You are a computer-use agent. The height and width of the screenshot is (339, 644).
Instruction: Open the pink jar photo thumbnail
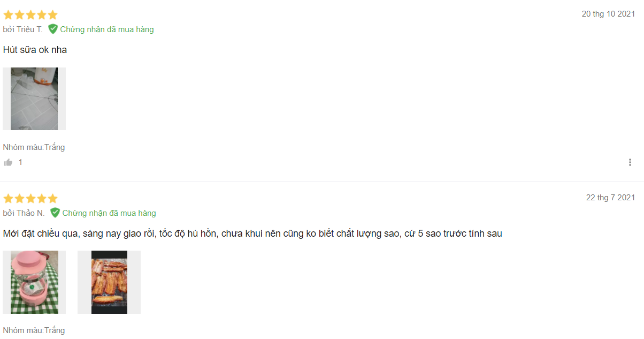(x=34, y=282)
